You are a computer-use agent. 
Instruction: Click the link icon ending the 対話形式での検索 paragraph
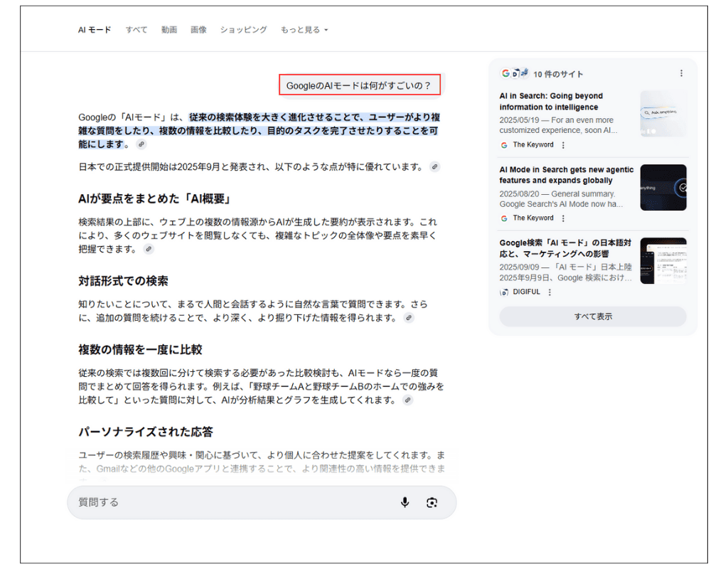click(x=409, y=318)
